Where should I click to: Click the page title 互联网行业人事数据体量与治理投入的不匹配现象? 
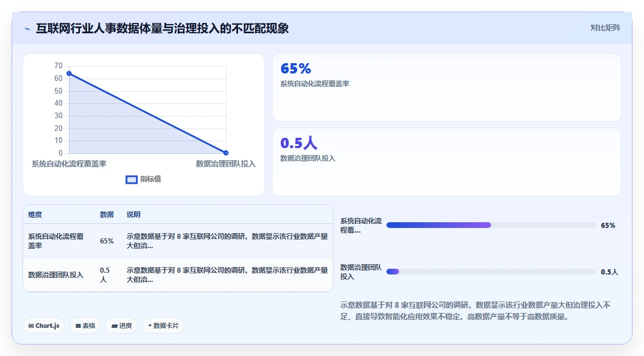[162, 28]
